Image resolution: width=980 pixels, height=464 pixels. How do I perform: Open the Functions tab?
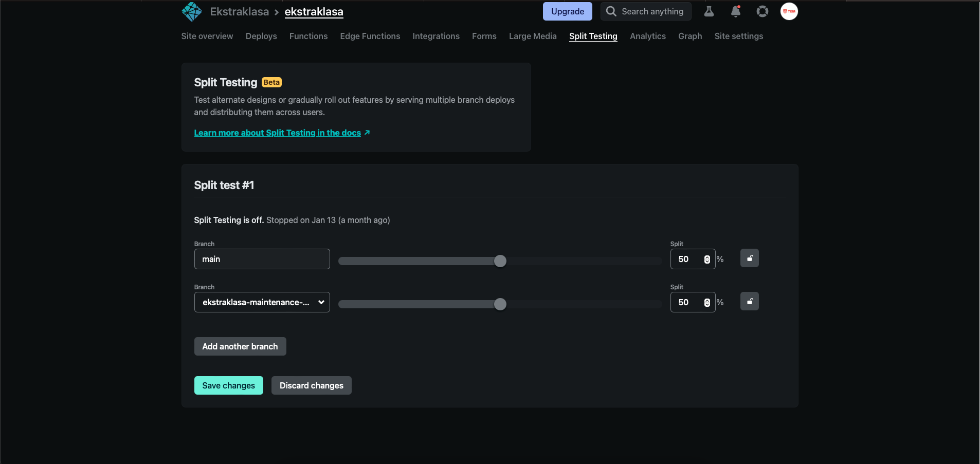coord(308,36)
